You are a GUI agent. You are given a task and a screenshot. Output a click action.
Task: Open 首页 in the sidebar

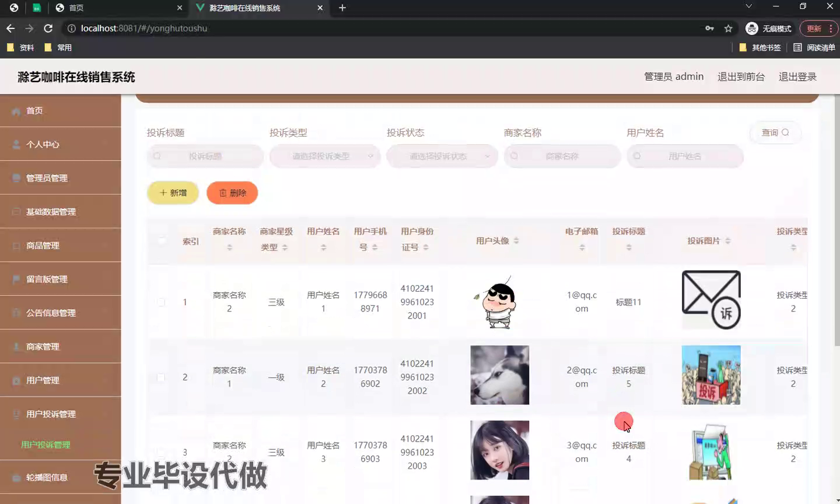click(x=61, y=111)
